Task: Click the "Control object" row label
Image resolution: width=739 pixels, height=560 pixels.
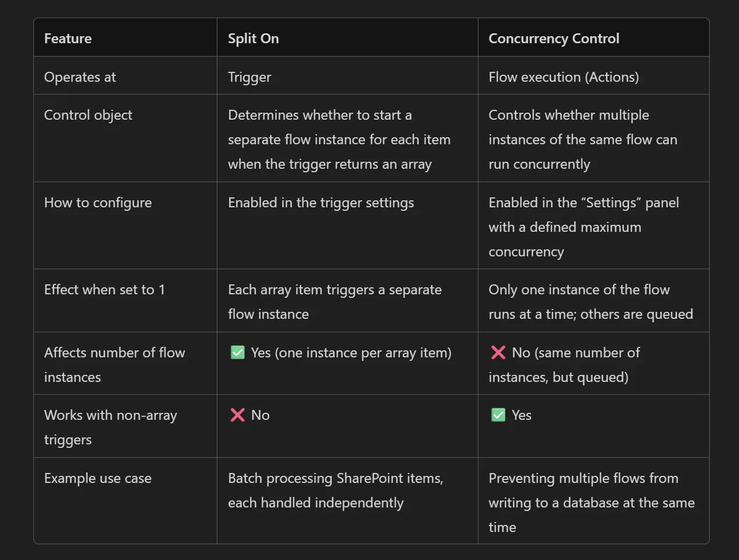Action: (88, 115)
